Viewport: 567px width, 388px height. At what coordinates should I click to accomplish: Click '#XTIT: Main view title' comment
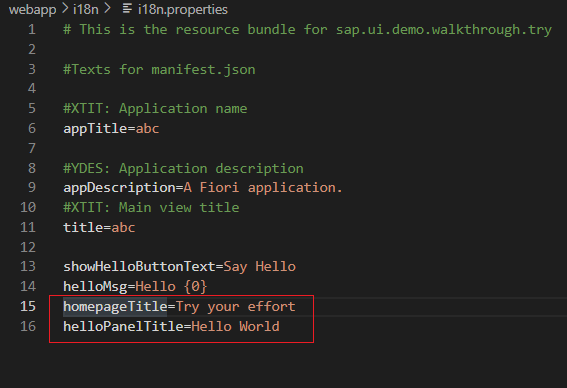click(151, 208)
